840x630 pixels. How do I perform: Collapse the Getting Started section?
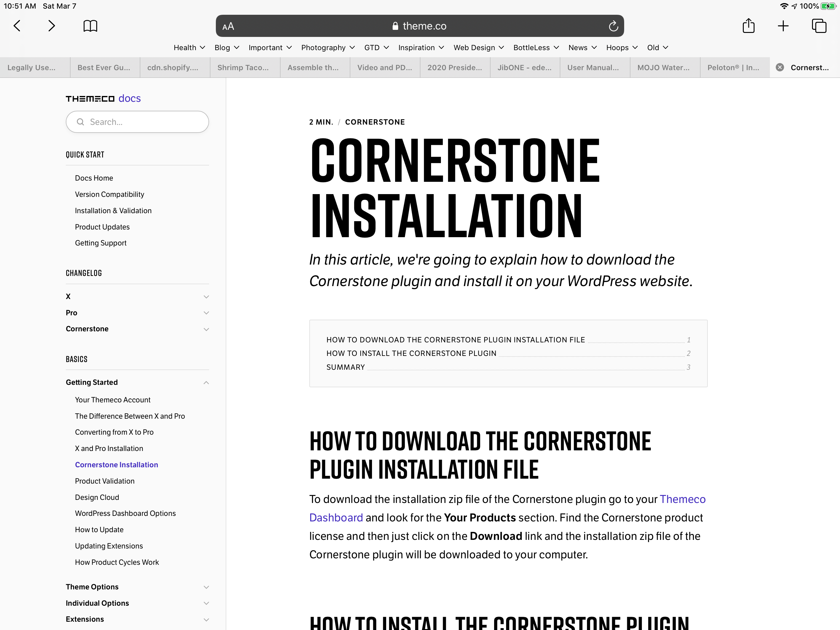click(x=137, y=382)
